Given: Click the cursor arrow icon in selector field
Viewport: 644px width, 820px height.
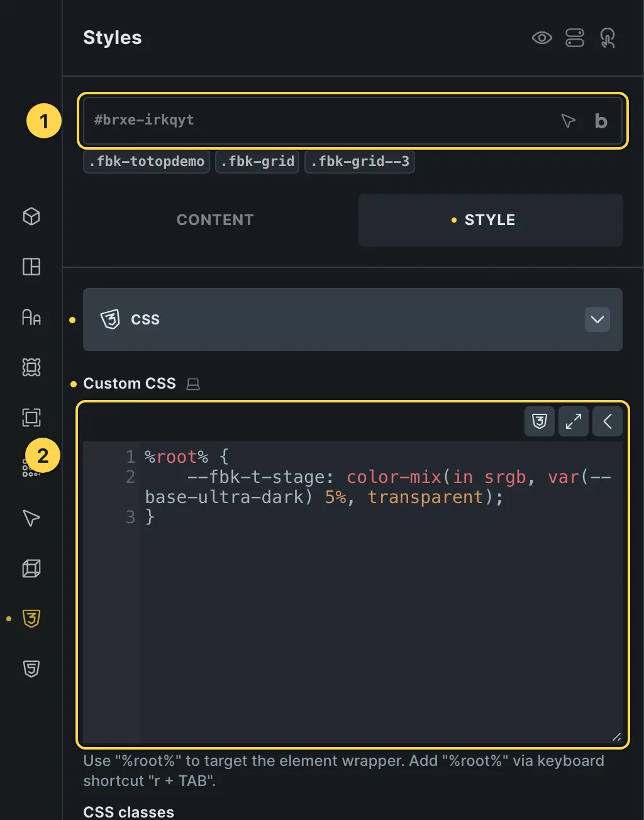Looking at the screenshot, I should (569, 121).
